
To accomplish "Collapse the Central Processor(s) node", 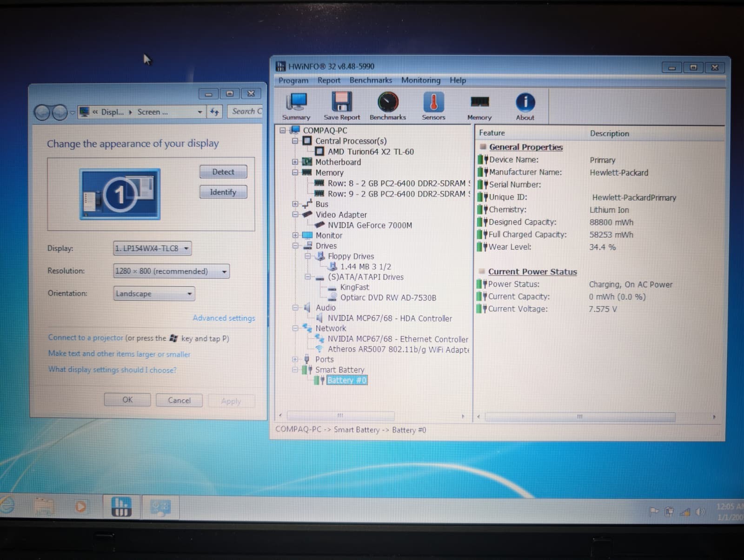I will tap(295, 141).
